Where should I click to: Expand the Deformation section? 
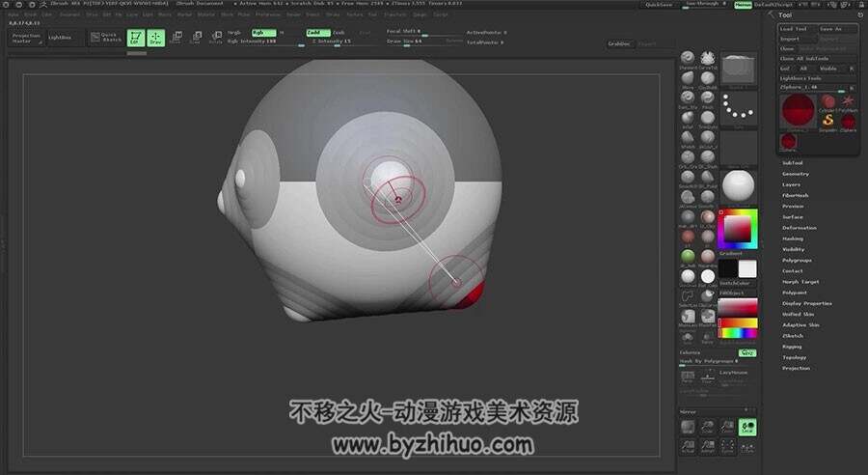coord(799,228)
